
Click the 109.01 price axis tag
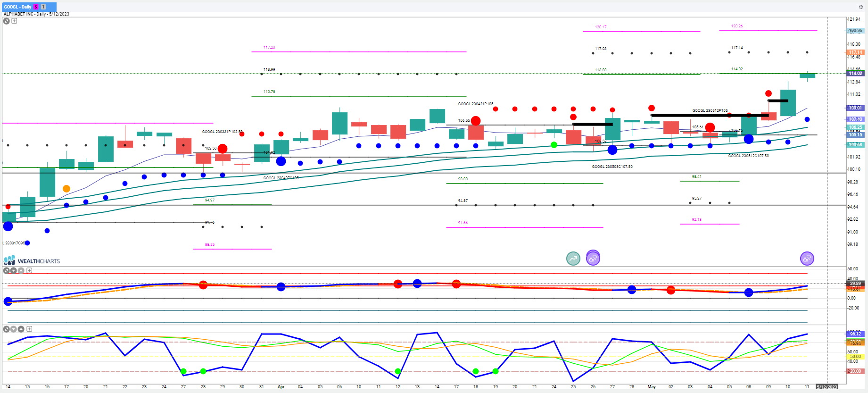[x=855, y=108]
